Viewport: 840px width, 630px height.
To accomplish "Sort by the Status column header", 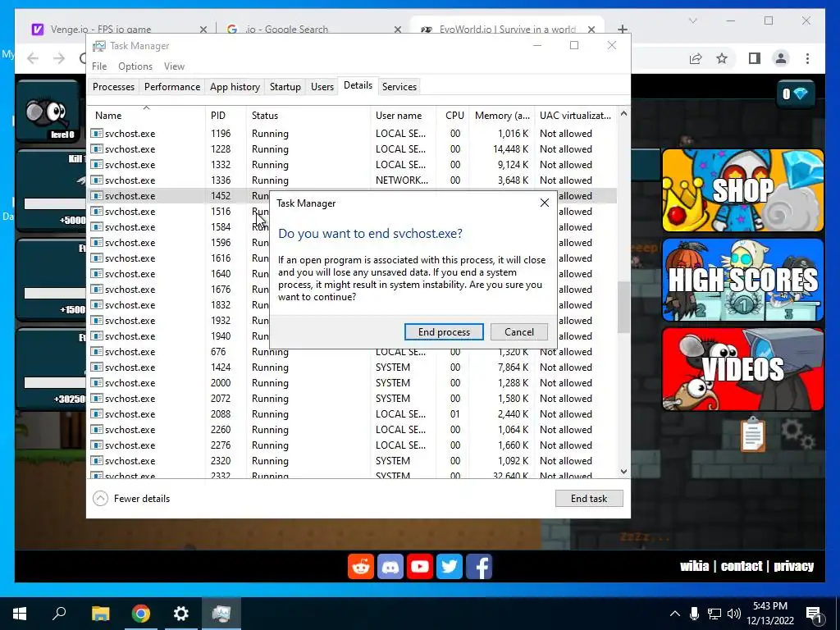I will point(308,115).
